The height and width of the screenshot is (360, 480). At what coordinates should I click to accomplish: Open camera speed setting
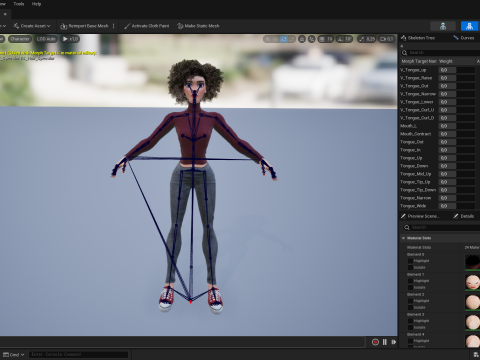pyautogui.click(x=386, y=39)
